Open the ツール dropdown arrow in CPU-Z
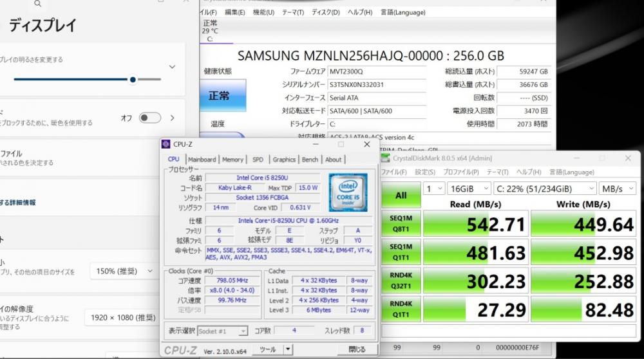Viewport: 644px width, 359px height. click(288, 349)
